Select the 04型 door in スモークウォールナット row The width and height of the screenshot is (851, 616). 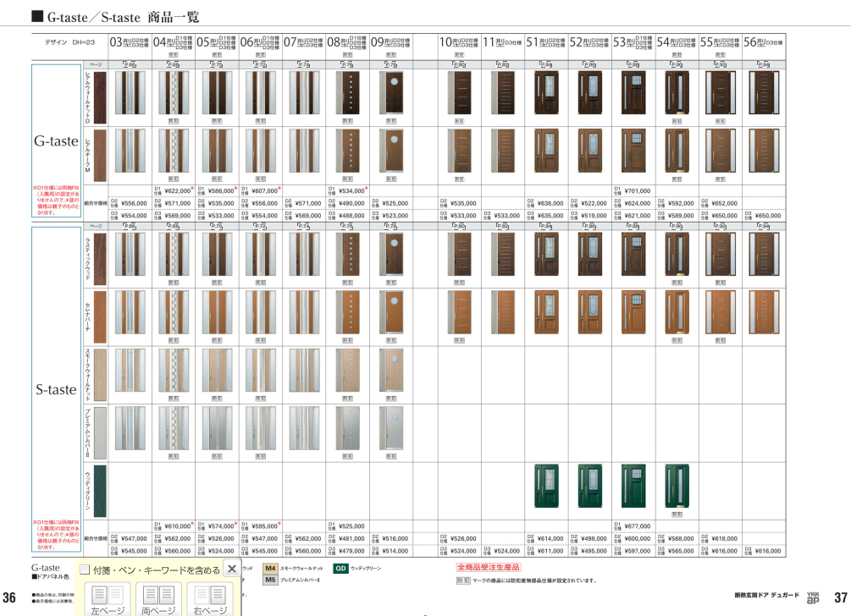coord(174,370)
